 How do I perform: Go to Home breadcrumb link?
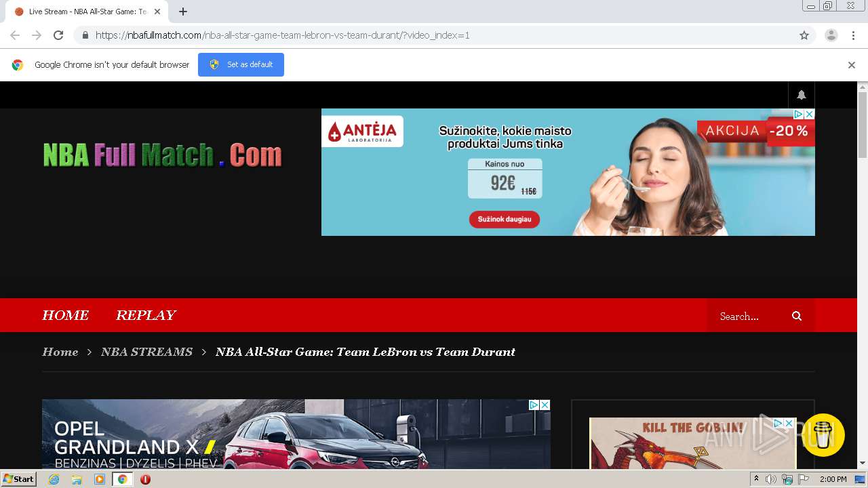tap(60, 352)
